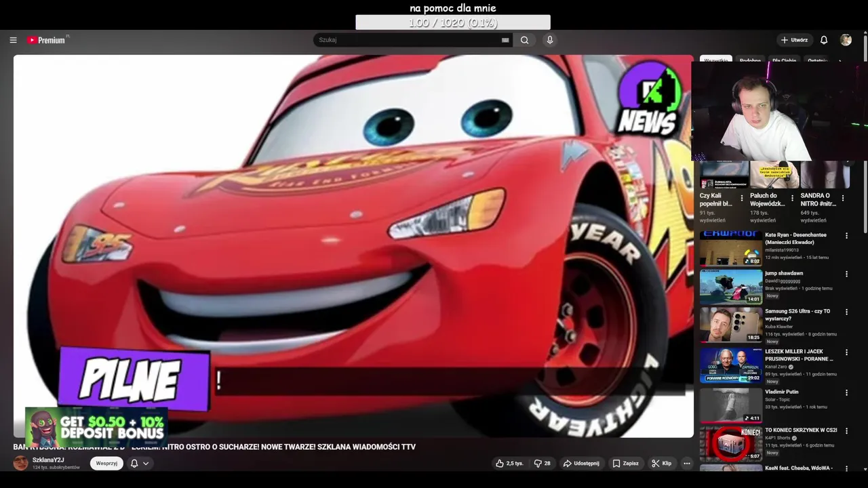Open the notifications bell in header
The image size is (868, 488).
[x=824, y=40]
